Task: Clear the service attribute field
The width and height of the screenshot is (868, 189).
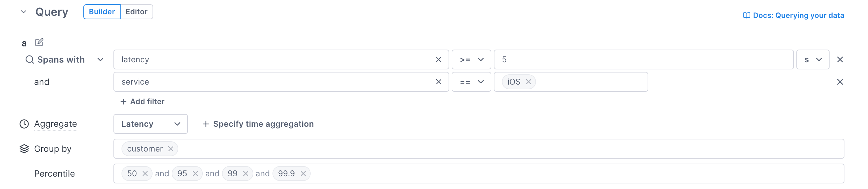Action: pyautogui.click(x=438, y=82)
